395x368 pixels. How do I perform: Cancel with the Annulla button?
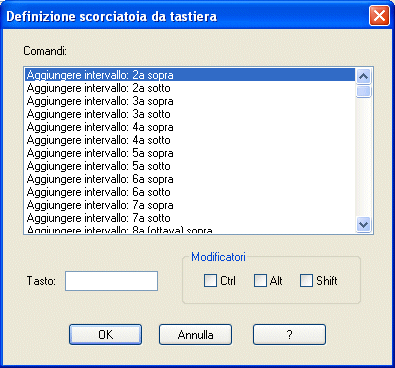coord(195,334)
